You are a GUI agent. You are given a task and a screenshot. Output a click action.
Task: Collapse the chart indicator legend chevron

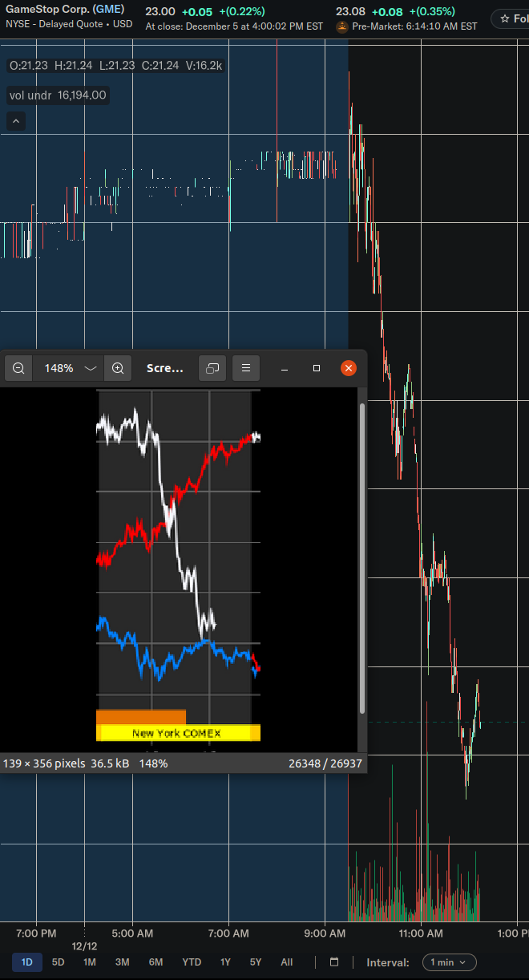coord(17,122)
